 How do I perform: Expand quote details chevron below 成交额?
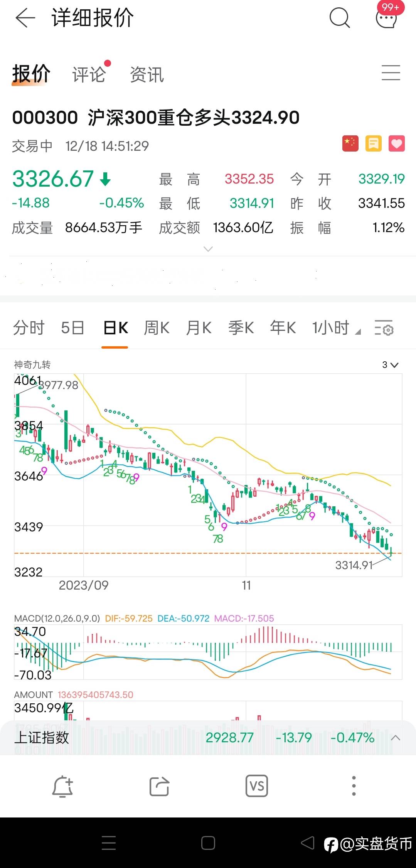[208, 249]
